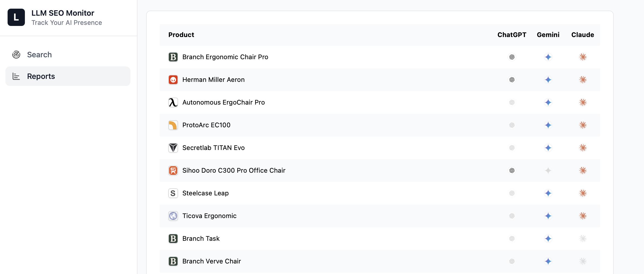644x274 pixels.
Task: Click Gemini icon for Herman Miller Aeron
Action: [548, 80]
